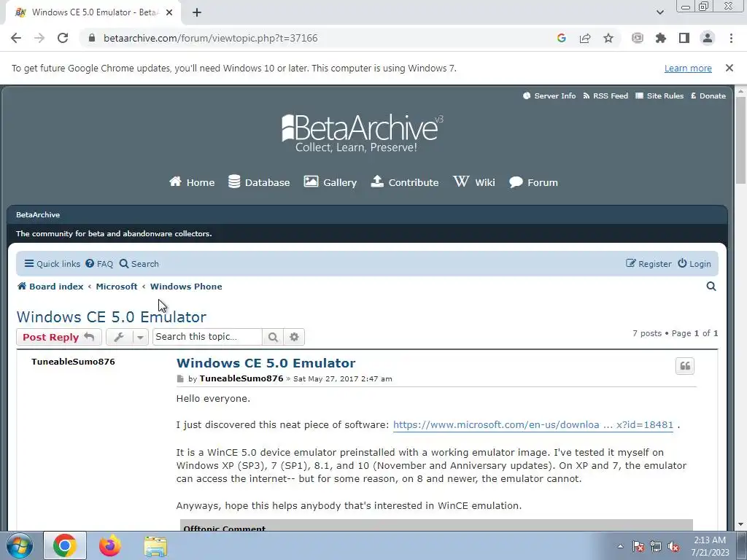This screenshot has width=747, height=560.
Task: Click the page vertical scrollbar thumb
Action: pos(740,139)
